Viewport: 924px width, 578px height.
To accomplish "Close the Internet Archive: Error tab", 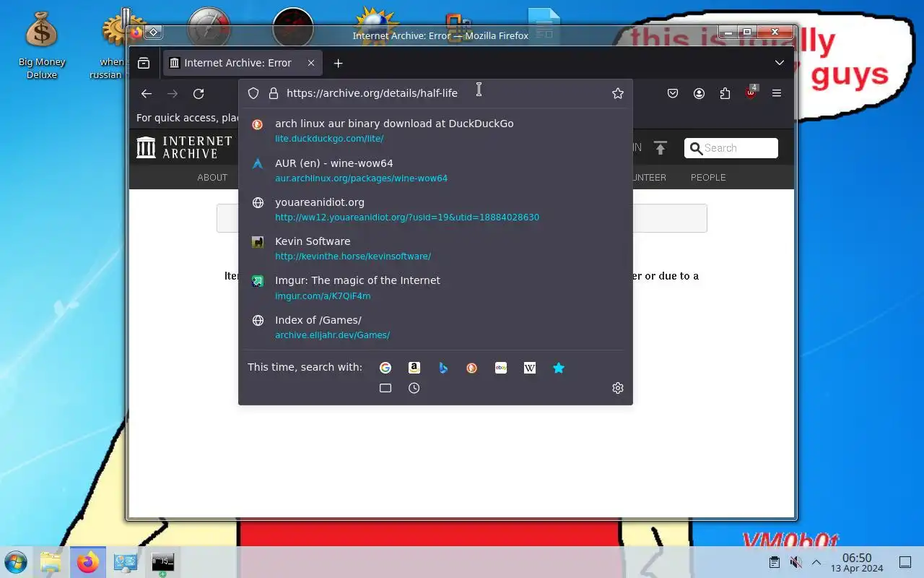I will pos(311,63).
